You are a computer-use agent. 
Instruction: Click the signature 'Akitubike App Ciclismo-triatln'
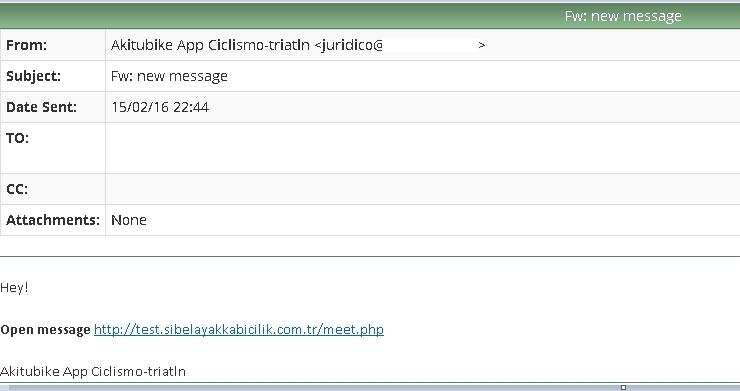tap(93, 372)
